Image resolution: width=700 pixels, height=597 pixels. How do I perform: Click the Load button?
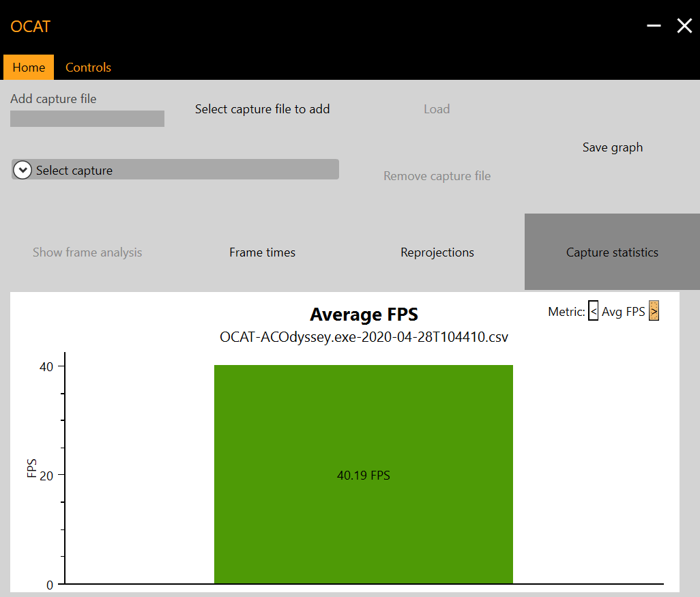(437, 109)
